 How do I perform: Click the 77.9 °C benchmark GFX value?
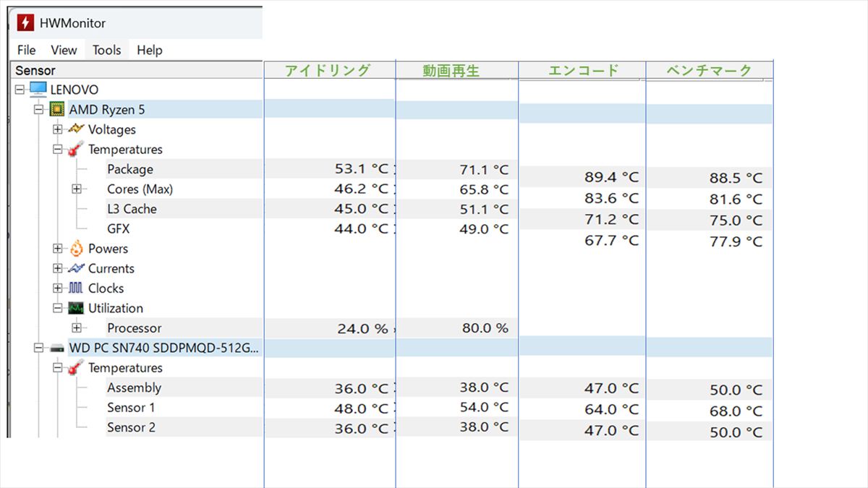[736, 241]
